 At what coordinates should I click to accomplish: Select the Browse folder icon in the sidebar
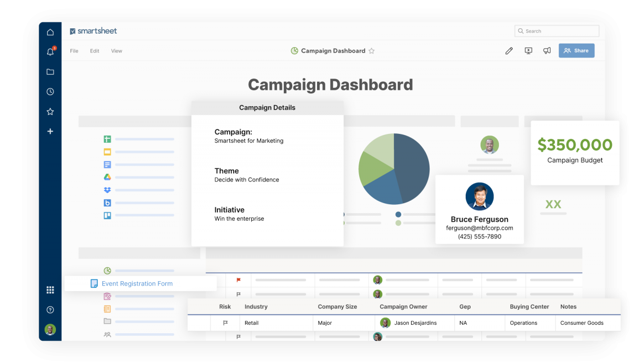(50, 71)
